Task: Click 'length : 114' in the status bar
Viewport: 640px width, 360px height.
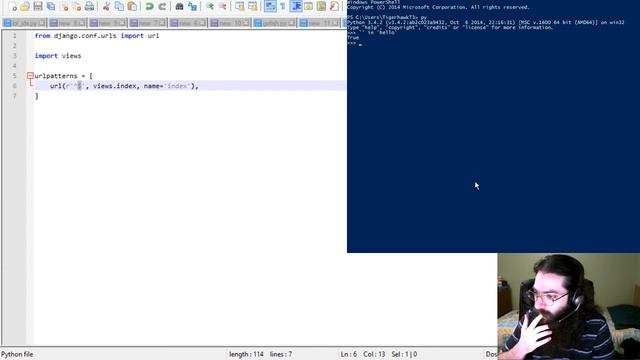Action: click(x=246, y=354)
